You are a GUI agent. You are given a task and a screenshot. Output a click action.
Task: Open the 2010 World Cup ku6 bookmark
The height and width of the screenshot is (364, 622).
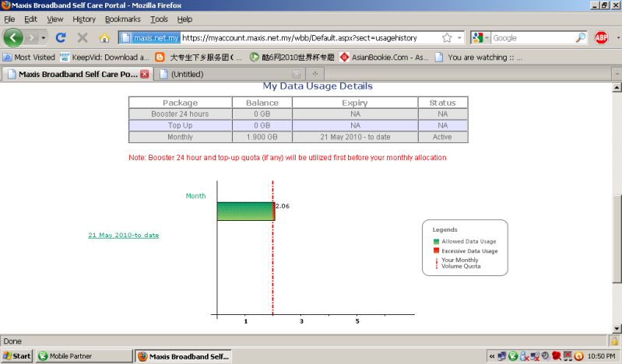(x=292, y=58)
